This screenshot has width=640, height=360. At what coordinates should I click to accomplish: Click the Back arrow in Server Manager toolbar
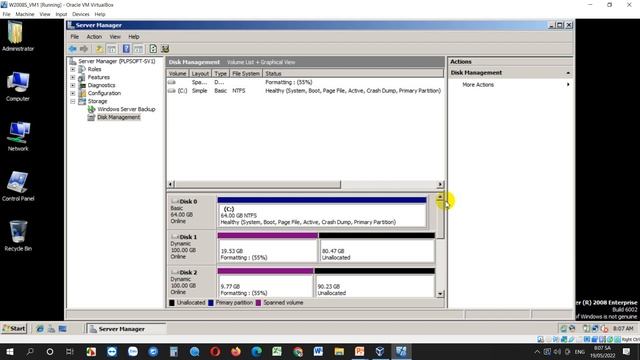tap(73, 49)
